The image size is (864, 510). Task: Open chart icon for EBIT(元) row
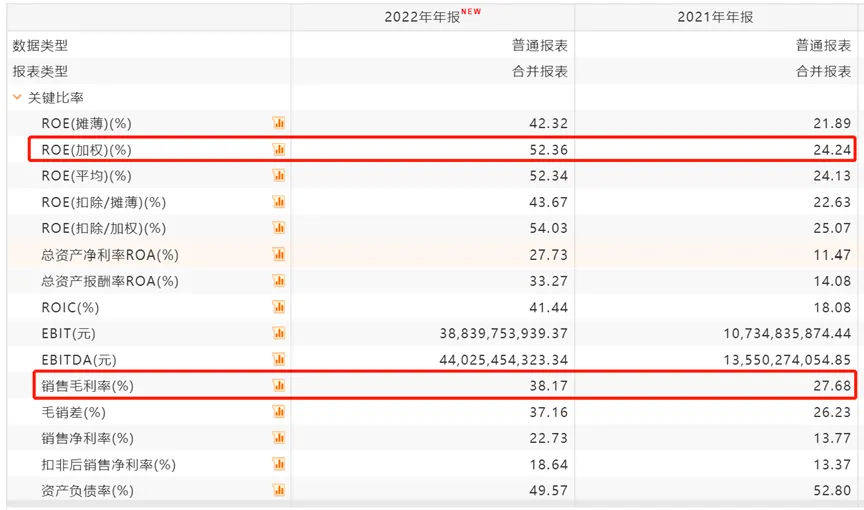click(279, 333)
